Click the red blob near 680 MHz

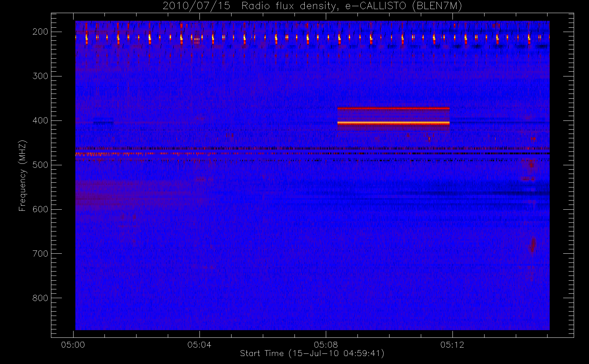pyautogui.click(x=533, y=245)
